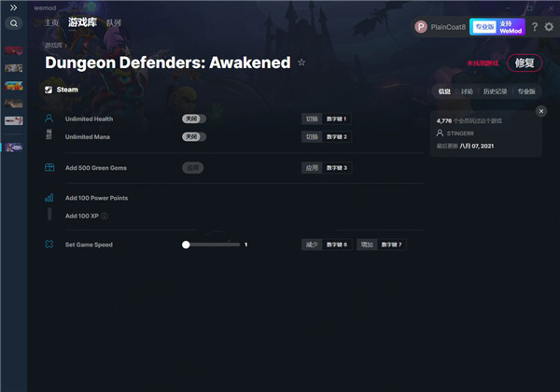Click the 修复 fix button

[525, 63]
